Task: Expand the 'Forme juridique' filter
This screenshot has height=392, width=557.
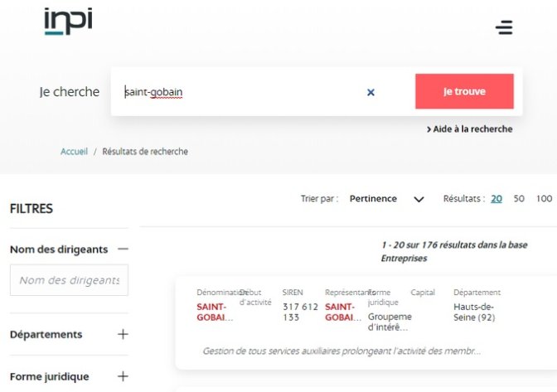Action: click(123, 376)
